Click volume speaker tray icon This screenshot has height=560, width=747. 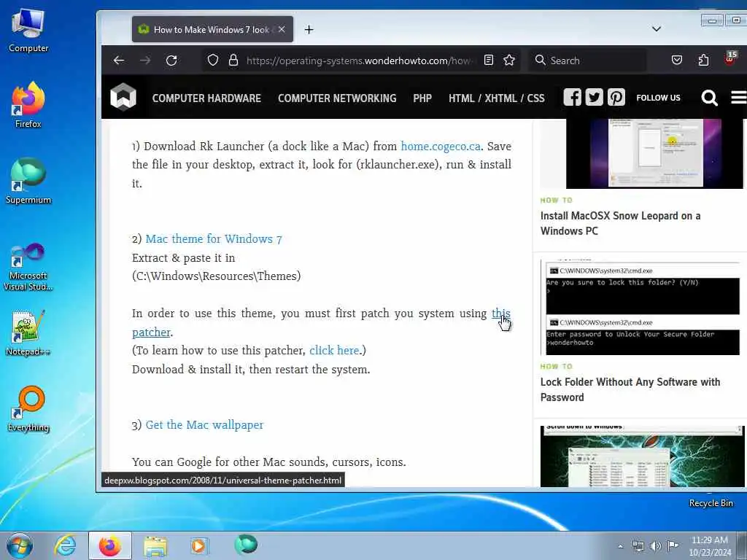(656, 546)
